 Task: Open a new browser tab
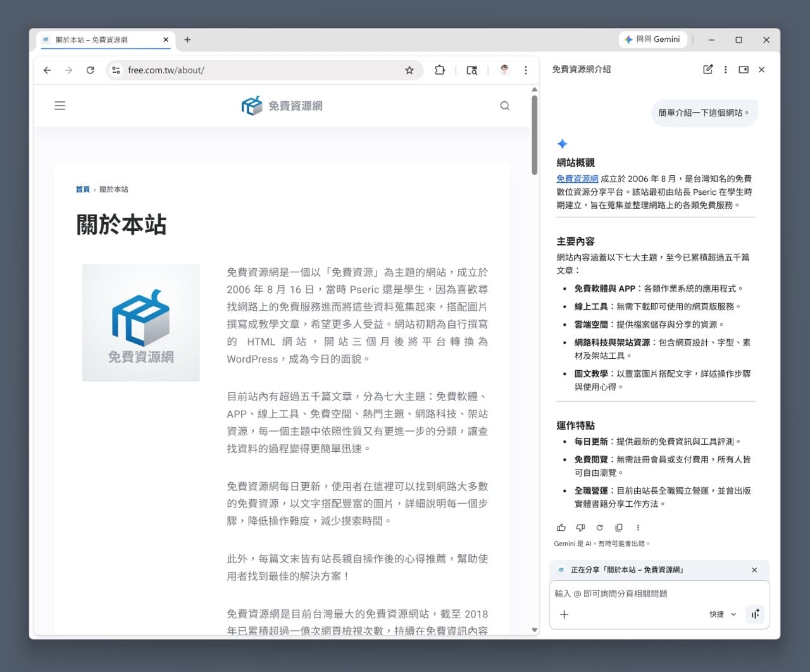click(x=187, y=40)
